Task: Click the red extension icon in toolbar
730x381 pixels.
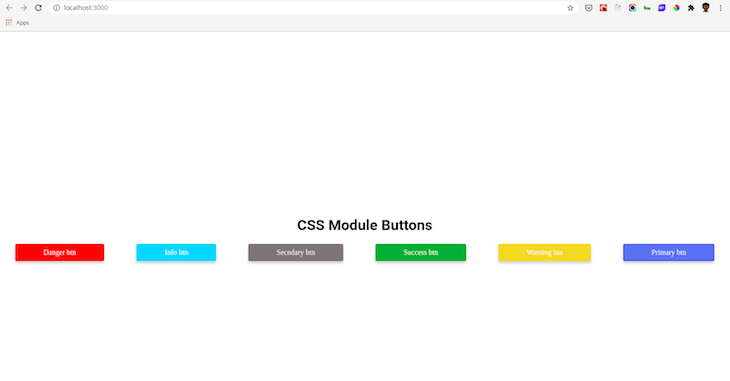Action: [603, 8]
